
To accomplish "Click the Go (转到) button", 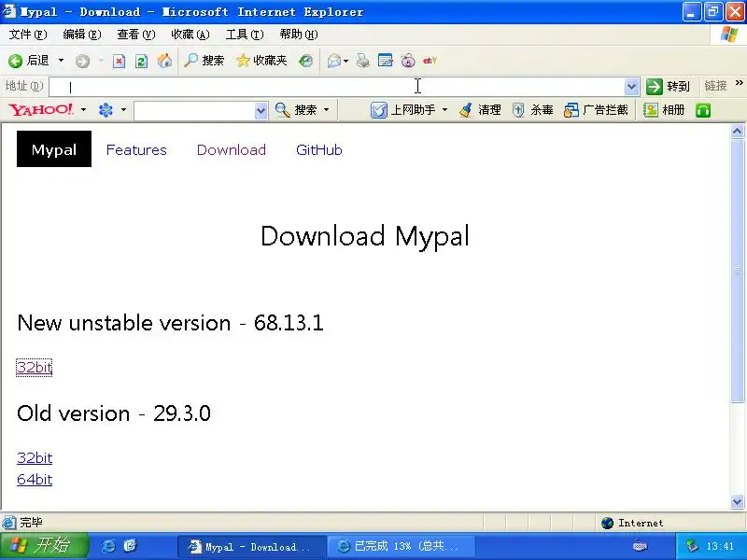I will click(668, 86).
